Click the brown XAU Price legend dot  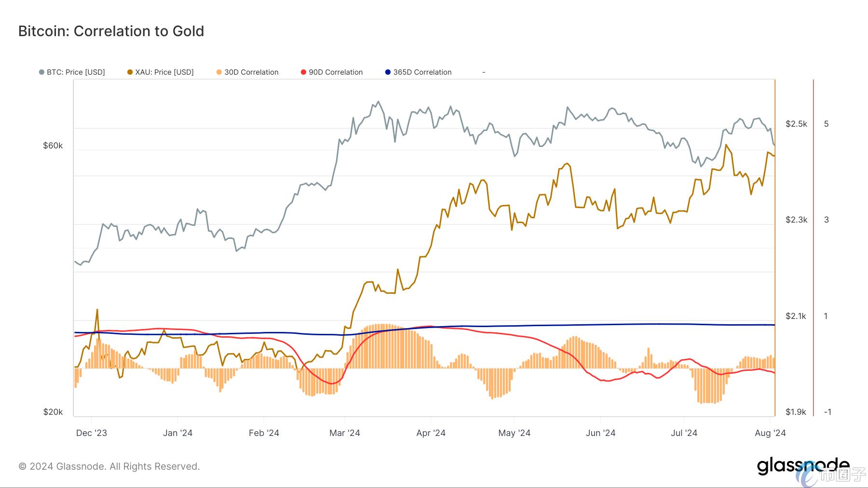point(130,72)
